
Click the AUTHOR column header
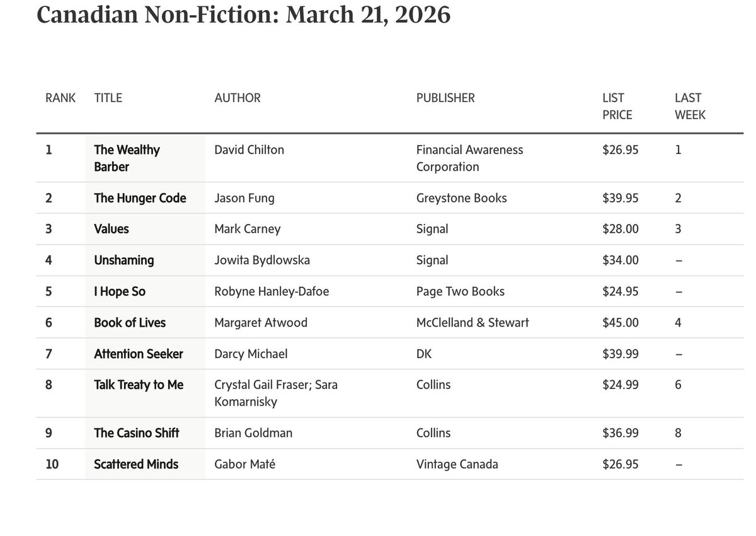238,98
